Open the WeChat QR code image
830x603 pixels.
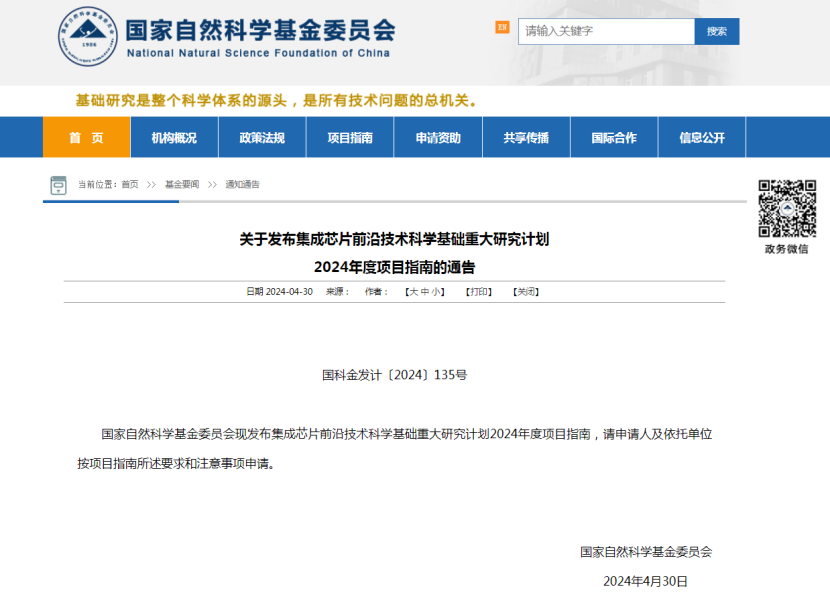(x=786, y=208)
